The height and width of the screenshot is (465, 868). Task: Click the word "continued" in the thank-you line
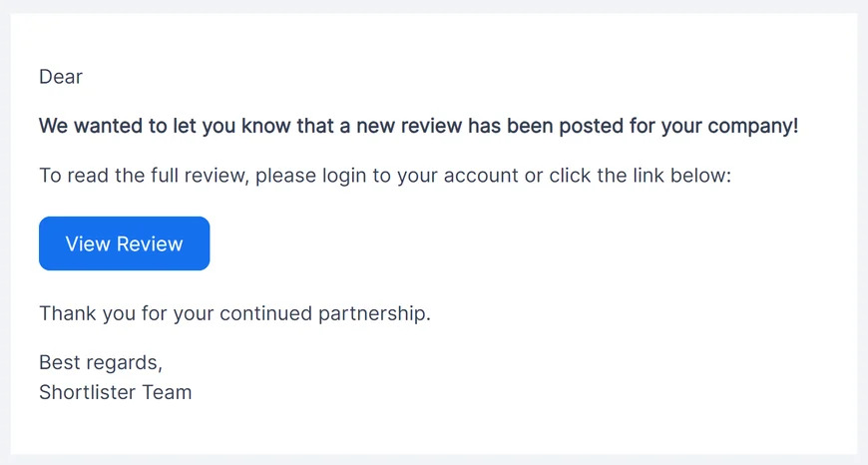pos(265,313)
